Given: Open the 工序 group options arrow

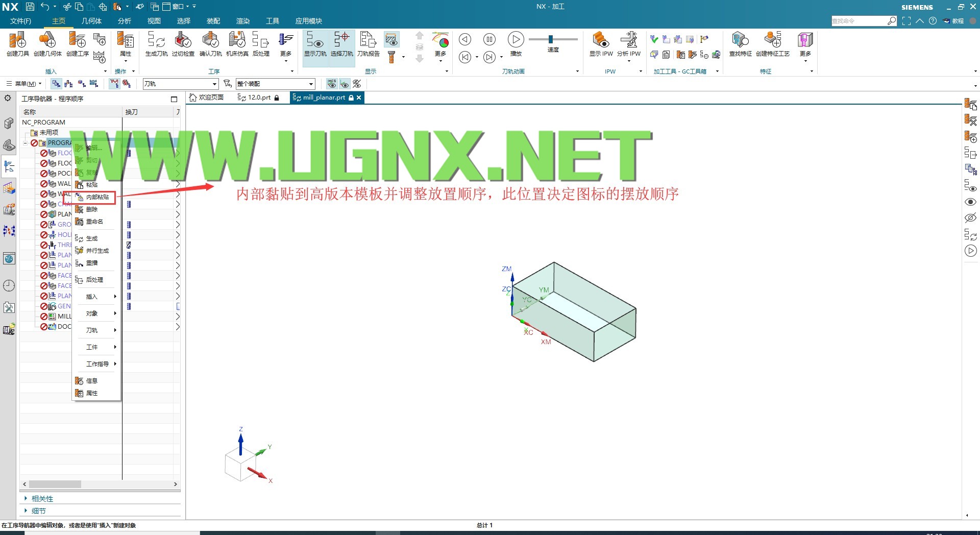Looking at the screenshot, I should (x=292, y=71).
